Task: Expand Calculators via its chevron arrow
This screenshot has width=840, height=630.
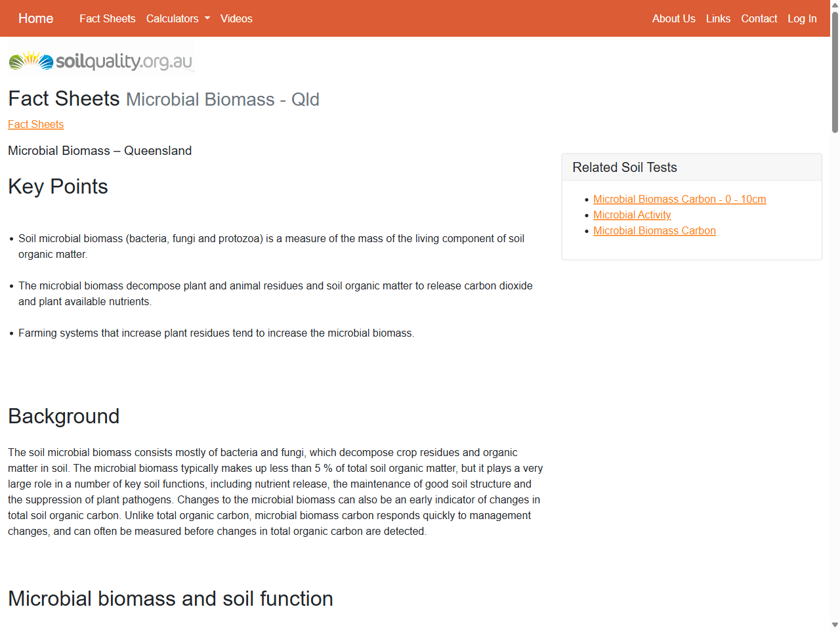Action: click(206, 18)
